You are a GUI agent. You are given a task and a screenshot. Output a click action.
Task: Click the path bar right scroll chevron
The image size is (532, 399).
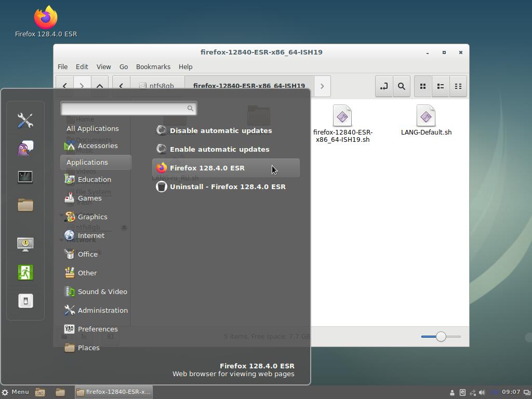point(322,86)
